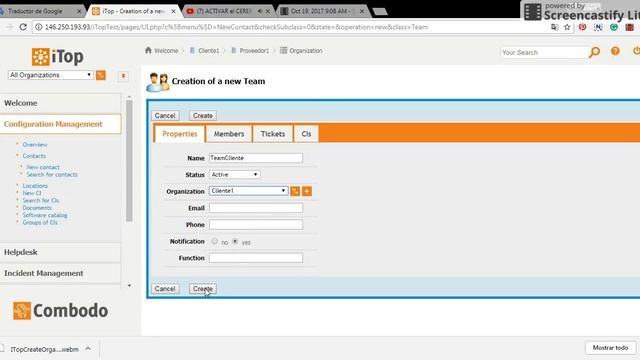Click the Email input field
The height and width of the screenshot is (360, 640).
pyautogui.click(x=256, y=208)
